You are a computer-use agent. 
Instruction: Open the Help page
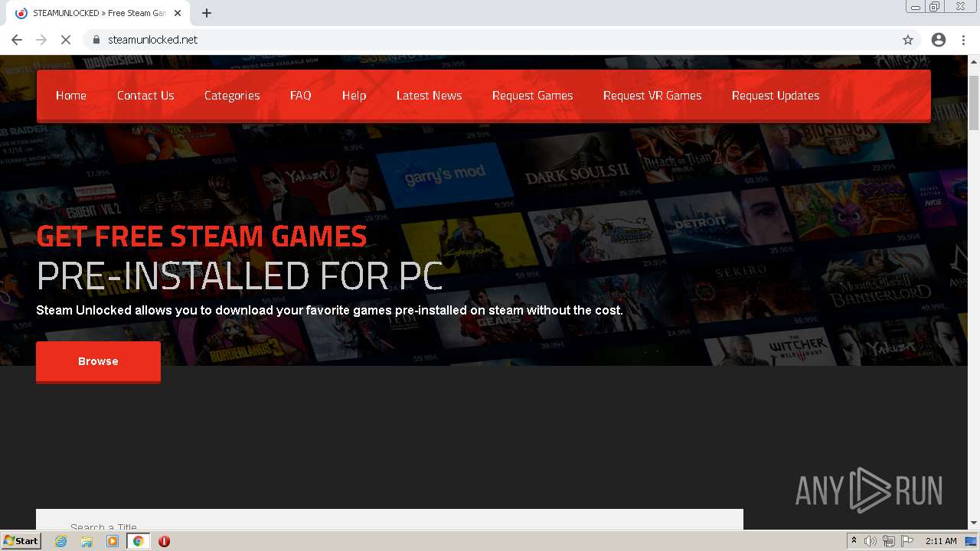pos(354,96)
